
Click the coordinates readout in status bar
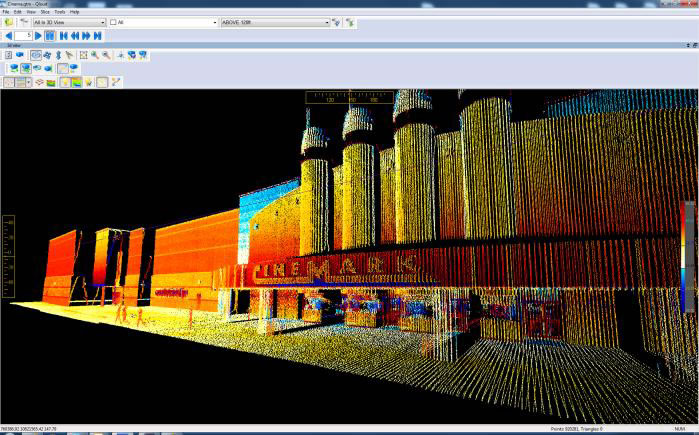[29, 429]
